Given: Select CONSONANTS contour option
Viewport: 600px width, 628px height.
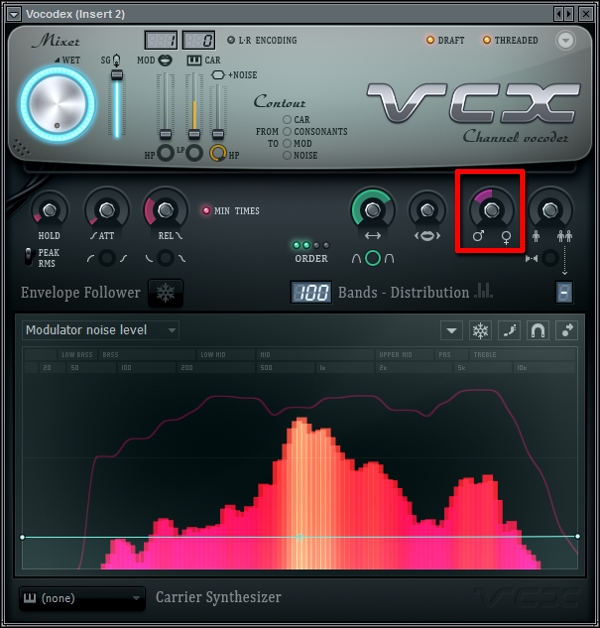Looking at the screenshot, I should tap(287, 131).
